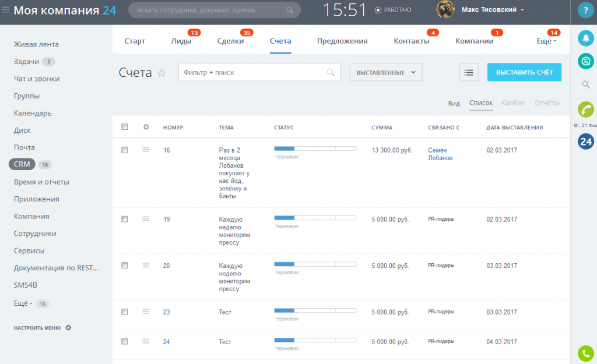597x364 pixels.
Task: Click the Выставить счёт button
Action: tap(524, 72)
